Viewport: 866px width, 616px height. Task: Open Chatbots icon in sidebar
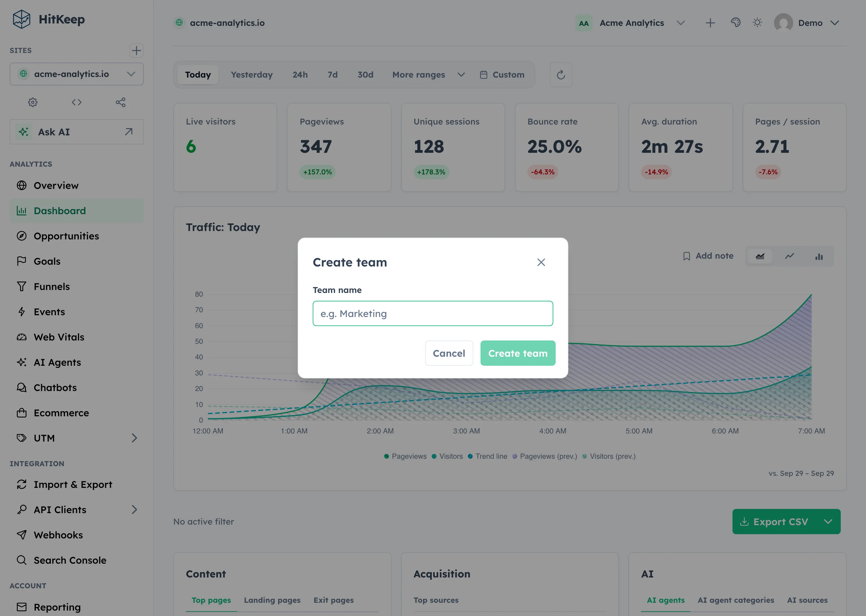22,388
